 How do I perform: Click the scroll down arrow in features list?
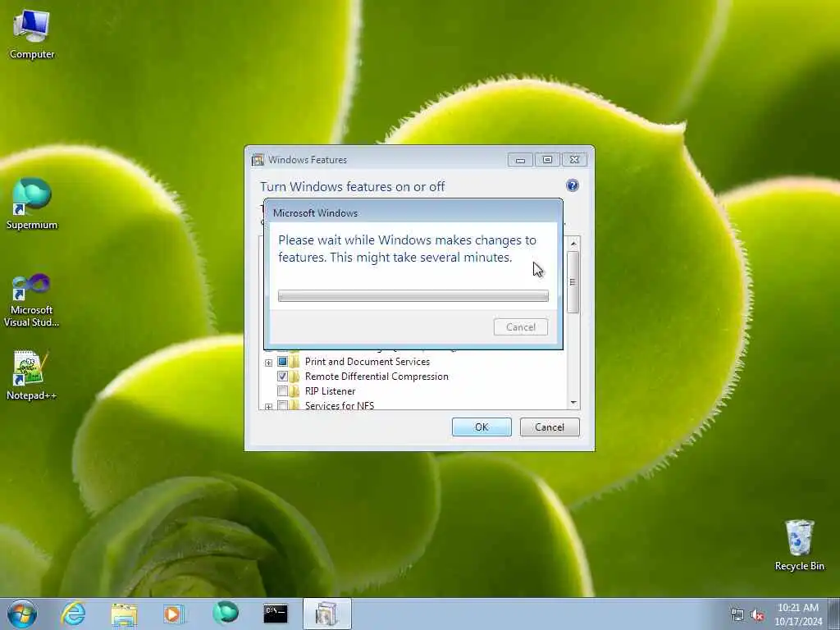(573, 402)
